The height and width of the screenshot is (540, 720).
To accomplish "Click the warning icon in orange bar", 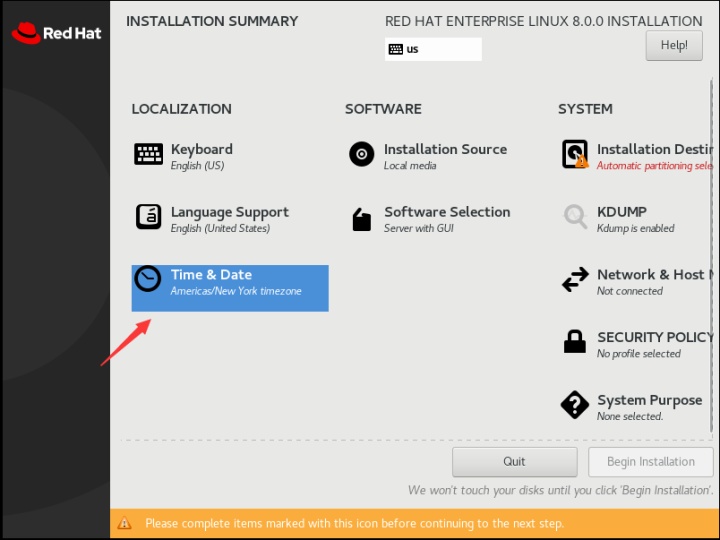I will (x=124, y=523).
